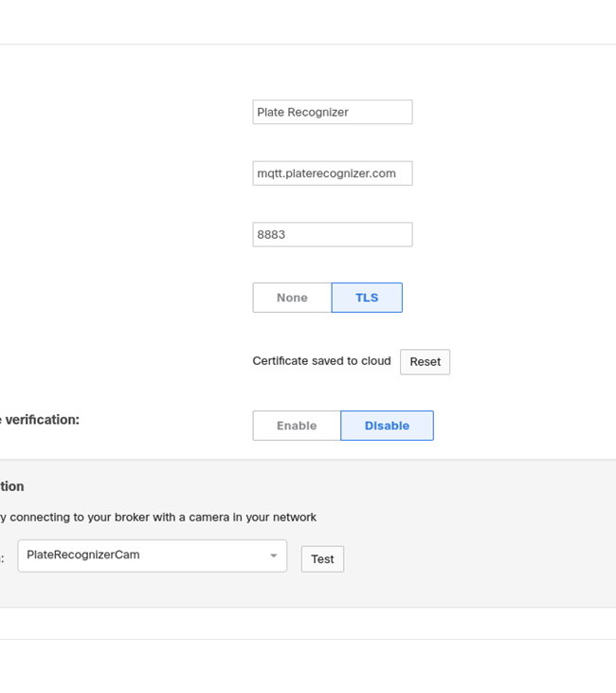Click the section heading ending in 'tion'

[12, 486]
